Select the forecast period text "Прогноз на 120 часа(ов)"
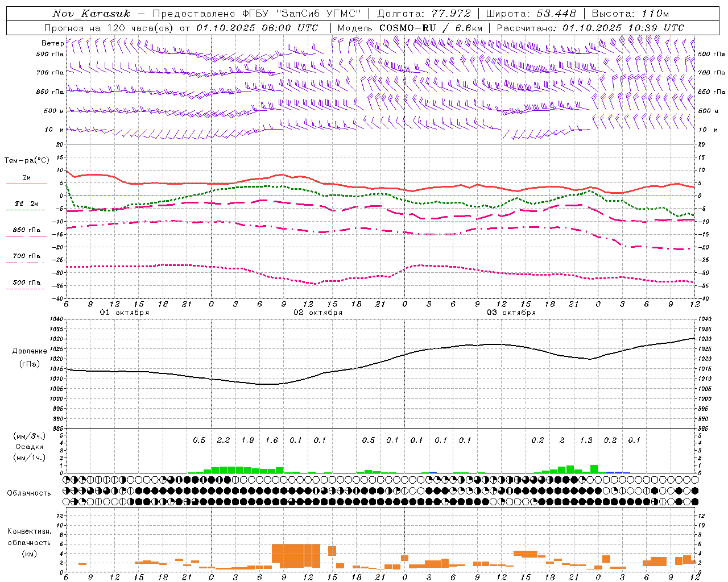This screenshot has width=728, height=582. (110, 28)
